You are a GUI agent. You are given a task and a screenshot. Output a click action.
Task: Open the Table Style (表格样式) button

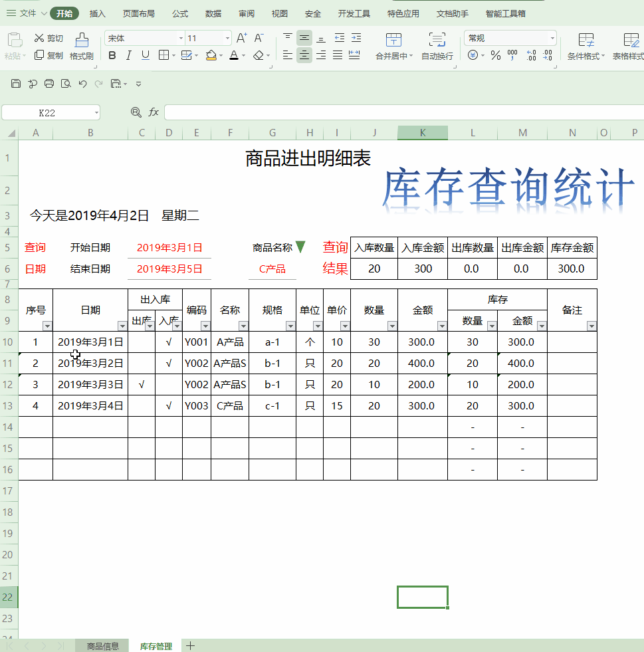point(629,46)
